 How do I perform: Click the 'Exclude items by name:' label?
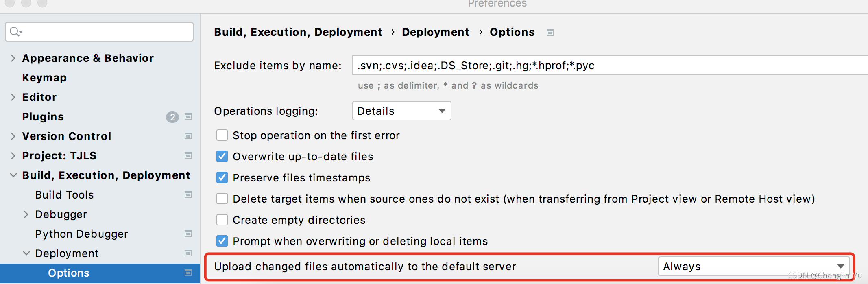pos(278,66)
